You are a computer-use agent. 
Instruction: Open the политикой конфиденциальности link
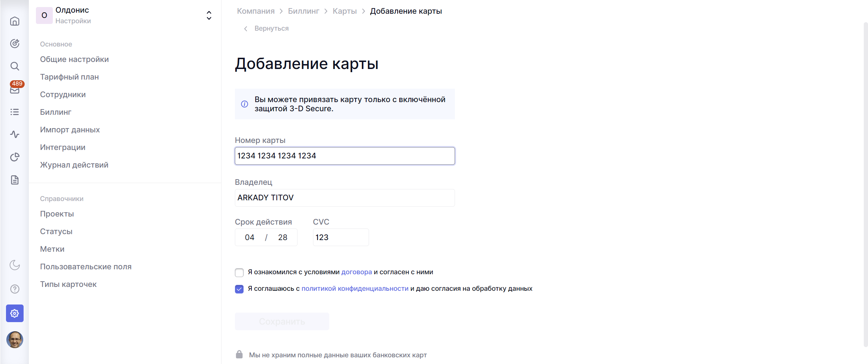[355, 289]
